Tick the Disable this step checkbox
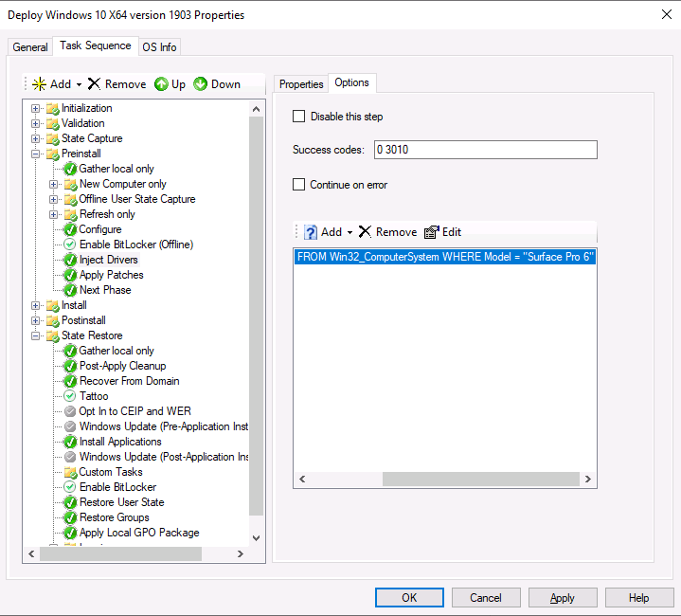Viewport: 681px width, 616px height. (x=298, y=117)
